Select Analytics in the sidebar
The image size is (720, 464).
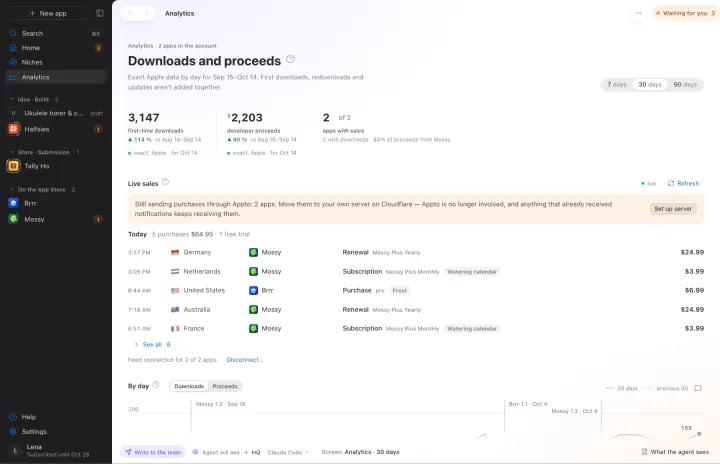[56, 77]
